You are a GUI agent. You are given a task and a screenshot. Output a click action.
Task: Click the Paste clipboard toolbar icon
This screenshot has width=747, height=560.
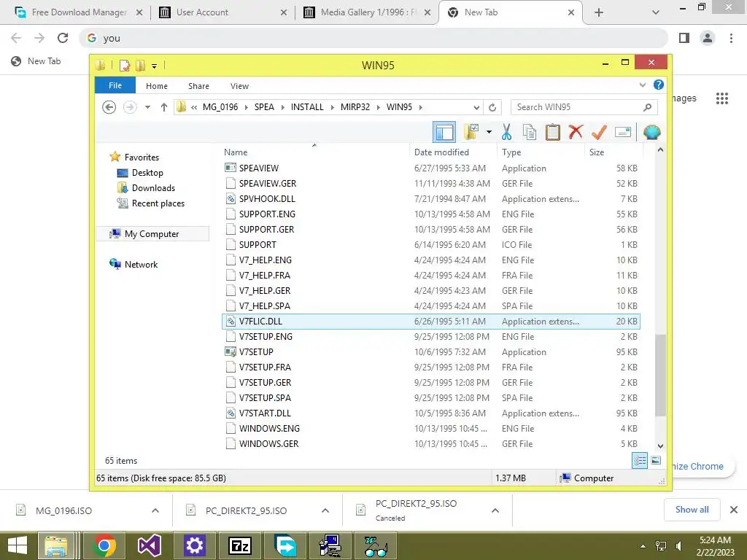coord(553,132)
